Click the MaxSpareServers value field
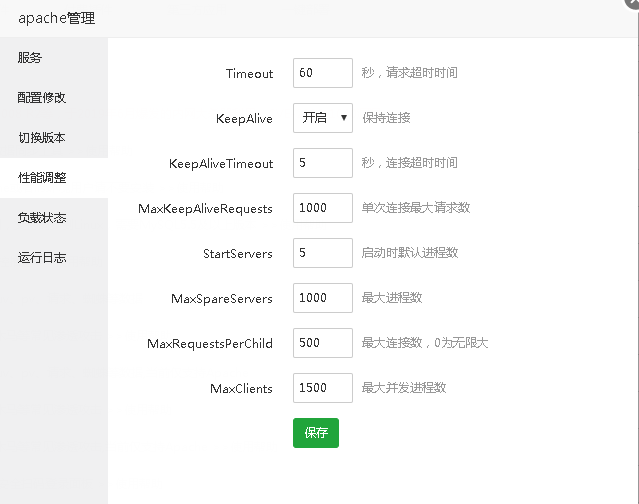Screen dimensions: 639x504 coord(323,298)
